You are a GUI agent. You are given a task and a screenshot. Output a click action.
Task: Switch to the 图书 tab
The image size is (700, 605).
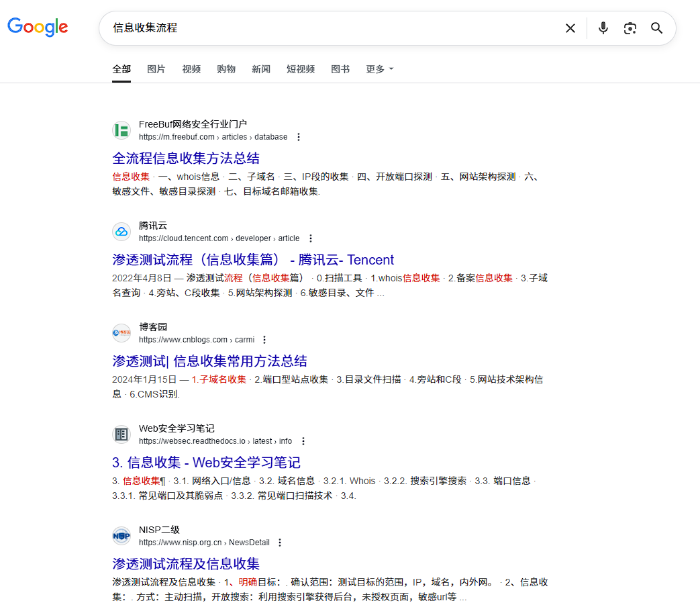(x=340, y=69)
